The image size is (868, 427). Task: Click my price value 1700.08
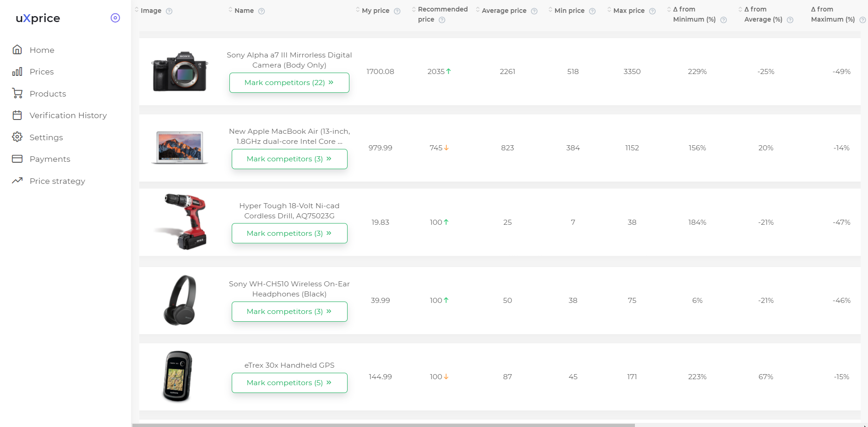coord(380,72)
